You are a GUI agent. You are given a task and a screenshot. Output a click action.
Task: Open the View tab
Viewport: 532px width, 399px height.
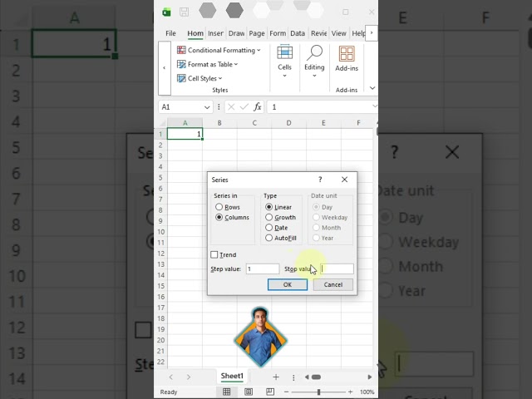[x=338, y=33]
